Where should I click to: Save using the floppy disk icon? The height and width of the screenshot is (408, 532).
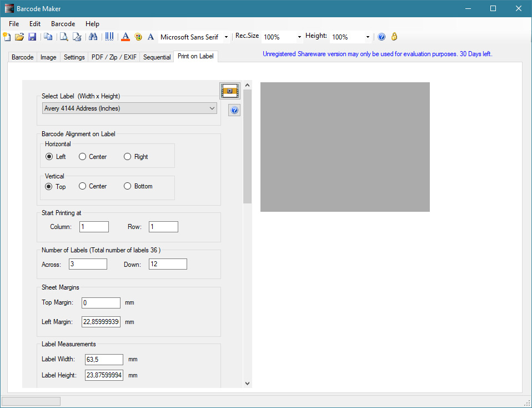(x=32, y=37)
